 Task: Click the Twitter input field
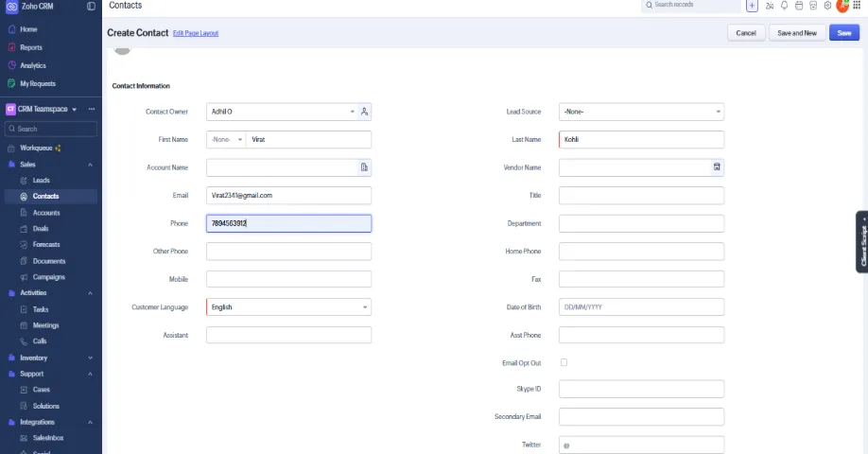(641, 445)
